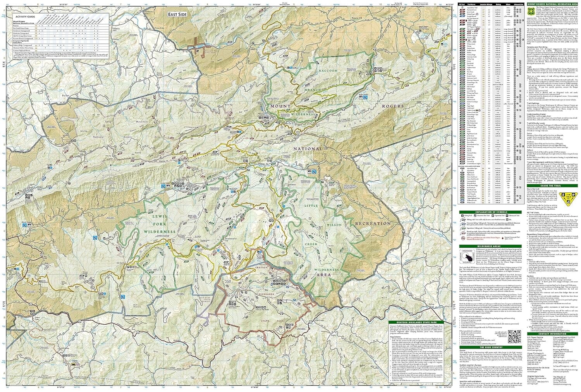581x392 pixels.
Task: Select the East Side map label
Action: tap(177, 14)
